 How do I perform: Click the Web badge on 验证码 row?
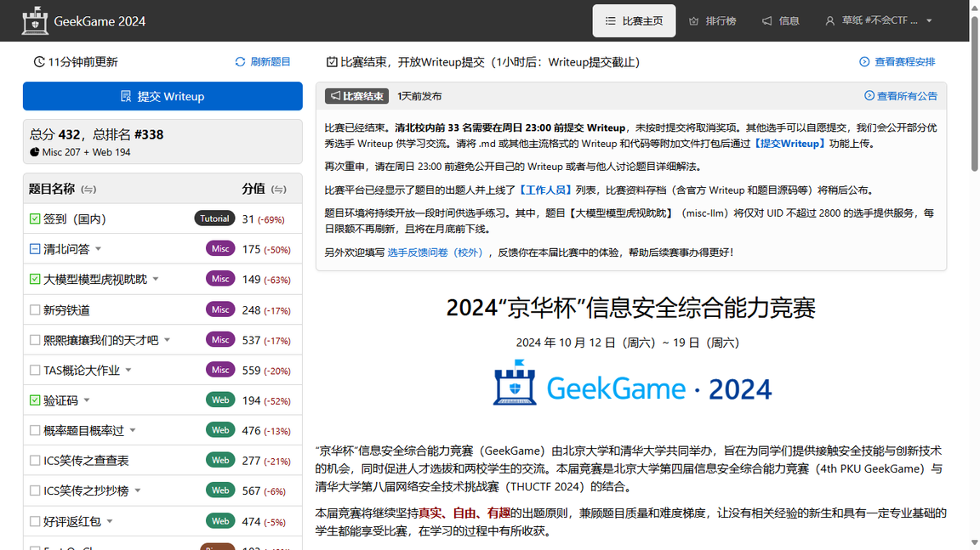click(220, 400)
